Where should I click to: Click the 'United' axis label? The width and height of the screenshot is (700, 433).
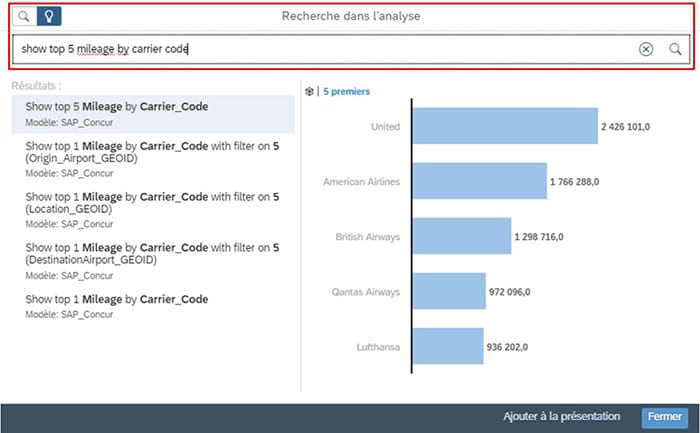(385, 127)
